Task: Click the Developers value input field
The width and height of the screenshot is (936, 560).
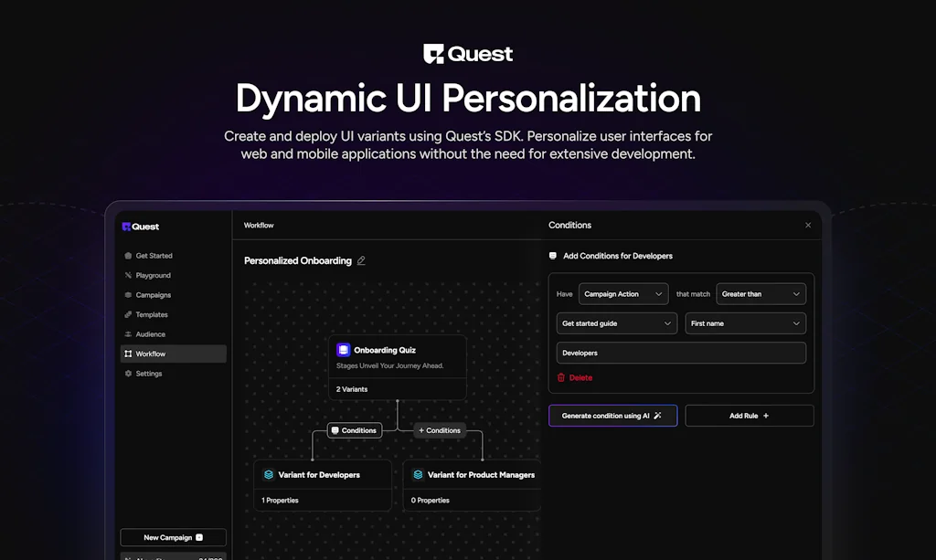Action: [x=681, y=353]
